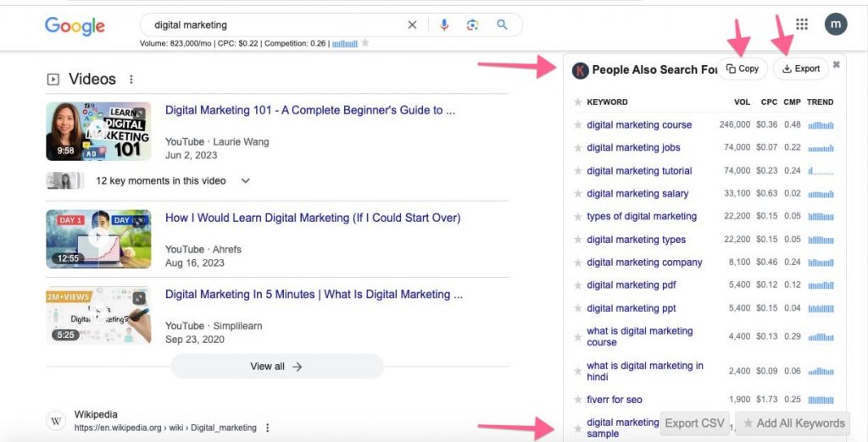The width and height of the screenshot is (868, 442).
Task: Open 'Digital Marketing 101' video link
Action: point(310,110)
